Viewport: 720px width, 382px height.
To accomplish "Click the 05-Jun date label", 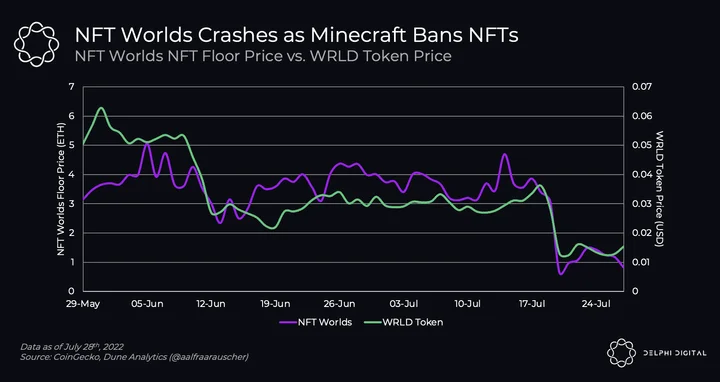I will pos(147,304).
